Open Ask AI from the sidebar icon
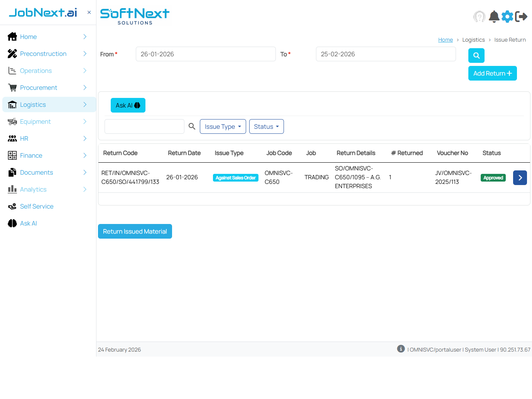Image resolution: width=532 pixels, height=399 pixels. pyautogui.click(x=12, y=223)
